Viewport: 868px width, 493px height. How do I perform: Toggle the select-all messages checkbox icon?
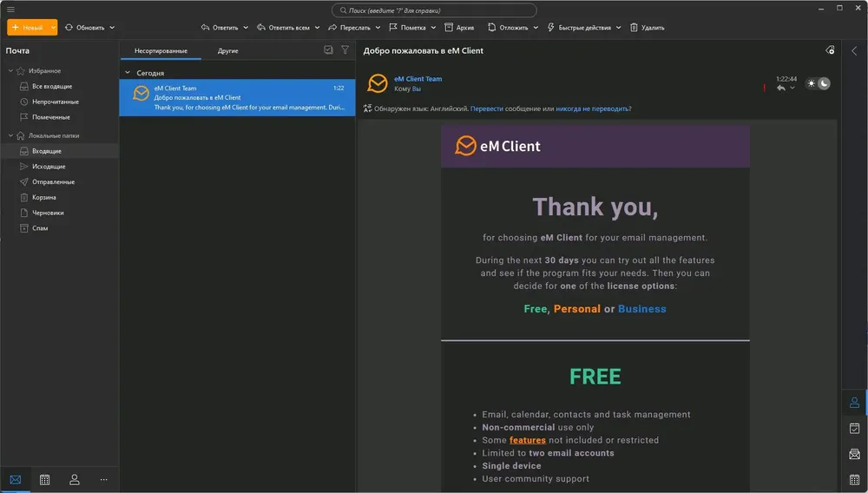point(328,49)
